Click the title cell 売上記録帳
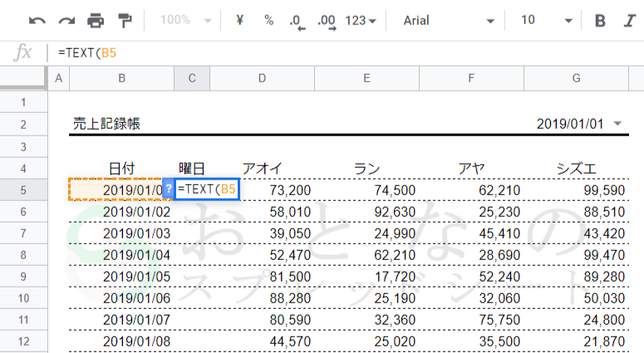The height and width of the screenshot is (353, 644). [x=107, y=124]
